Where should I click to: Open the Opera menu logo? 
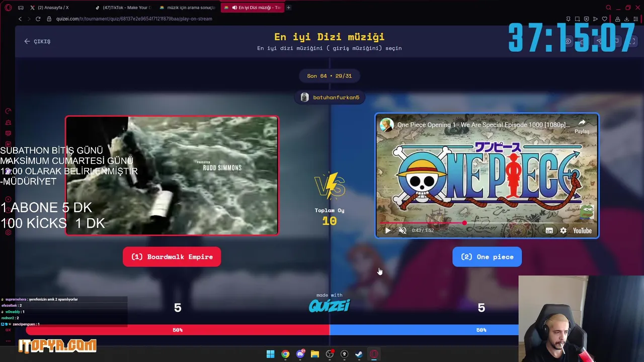coord(8,8)
